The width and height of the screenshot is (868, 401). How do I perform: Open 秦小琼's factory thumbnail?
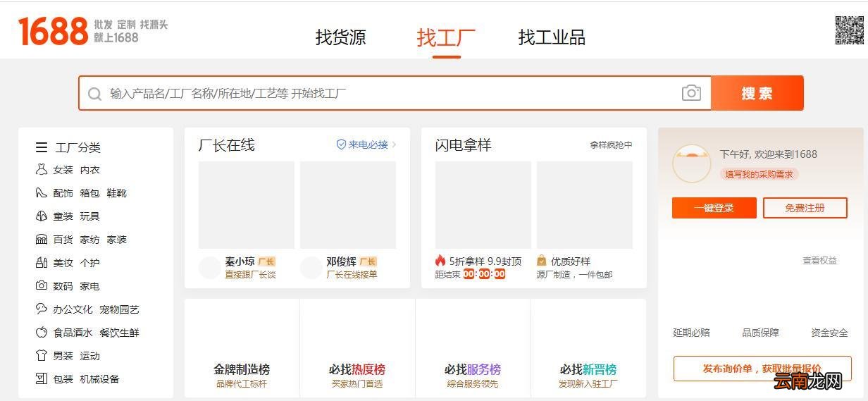coord(247,205)
